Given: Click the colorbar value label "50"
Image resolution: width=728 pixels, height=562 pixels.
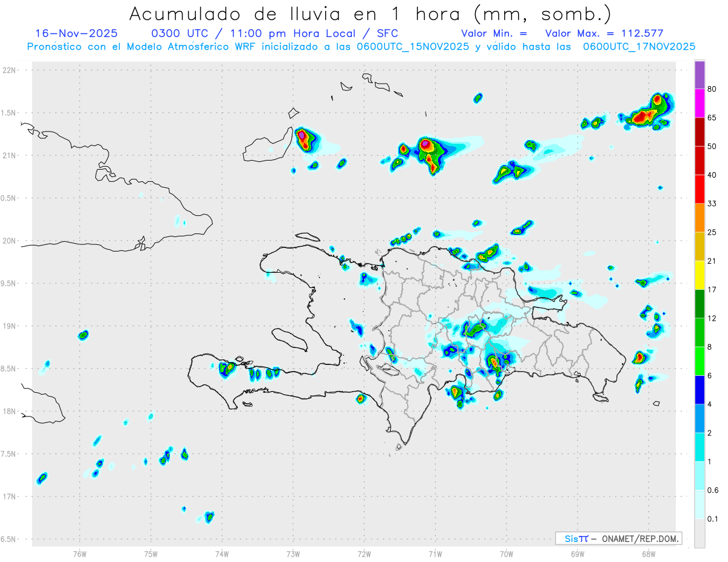Looking at the screenshot, I should click(712, 146).
